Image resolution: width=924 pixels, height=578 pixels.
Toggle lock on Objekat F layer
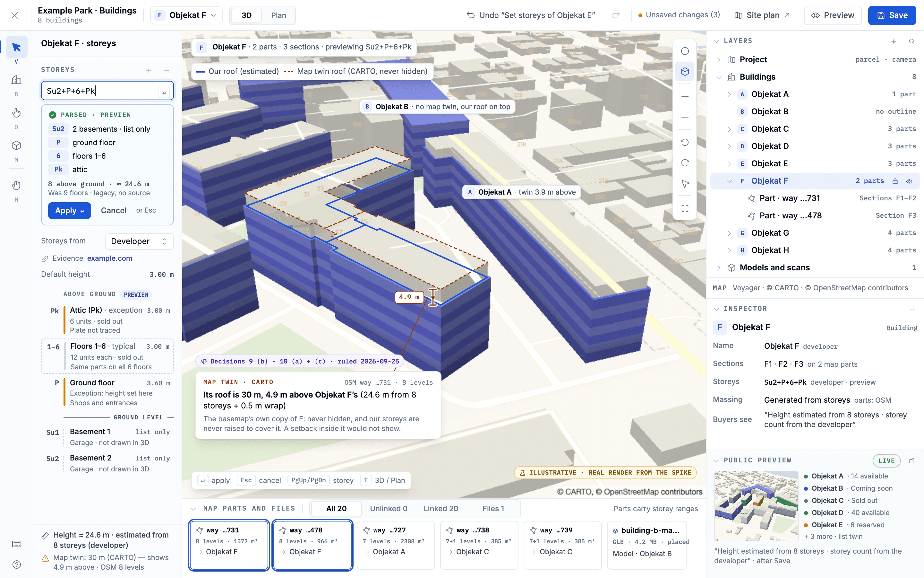tap(895, 181)
